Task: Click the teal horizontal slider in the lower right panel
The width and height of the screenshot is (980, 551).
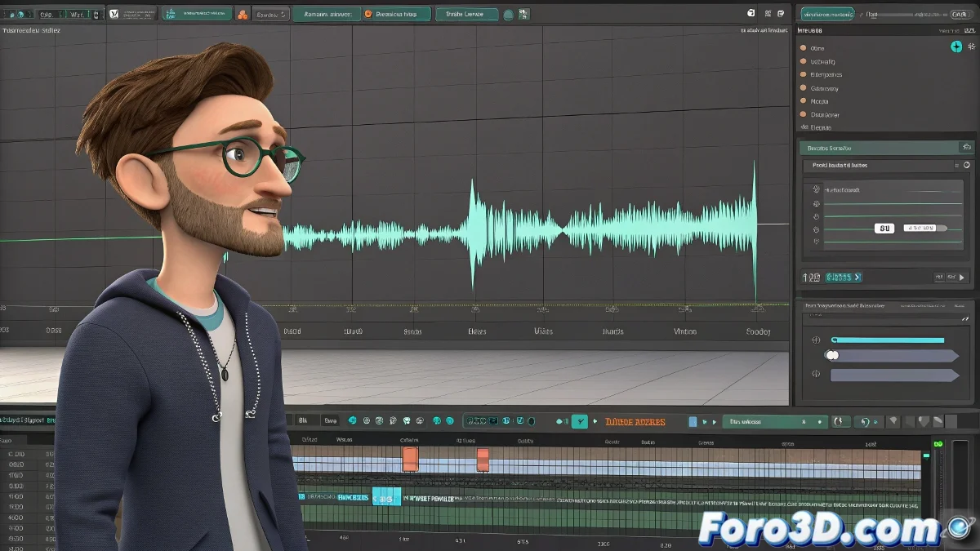Action: 888,340
